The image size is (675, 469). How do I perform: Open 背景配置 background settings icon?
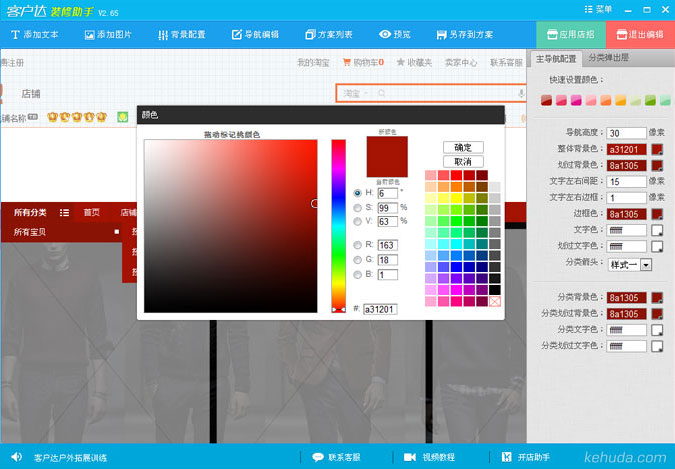[163, 34]
